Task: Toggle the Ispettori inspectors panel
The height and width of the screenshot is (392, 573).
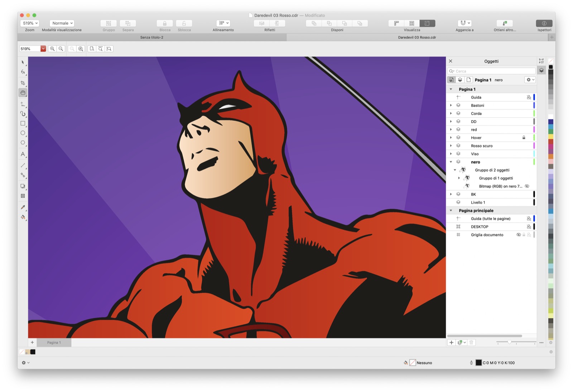Action: 544,23
